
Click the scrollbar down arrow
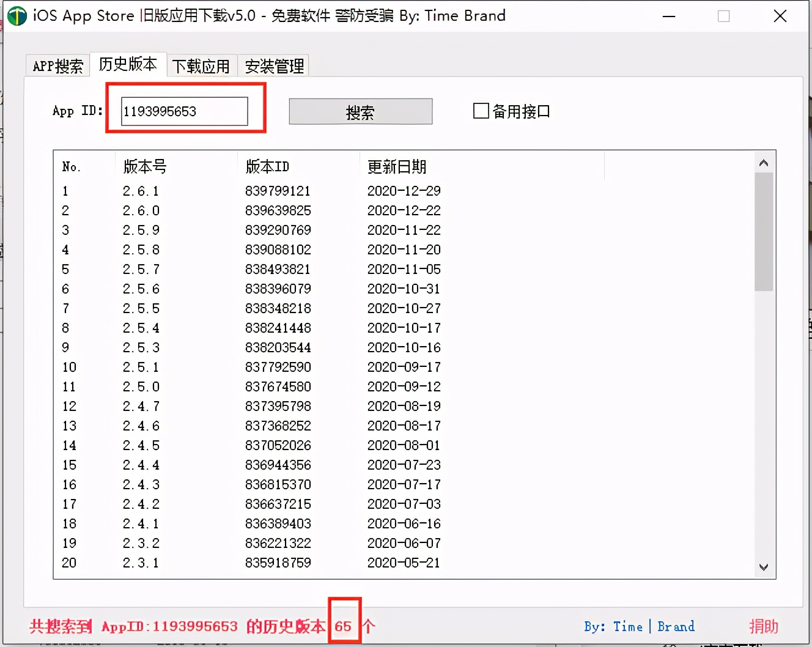coord(763,567)
